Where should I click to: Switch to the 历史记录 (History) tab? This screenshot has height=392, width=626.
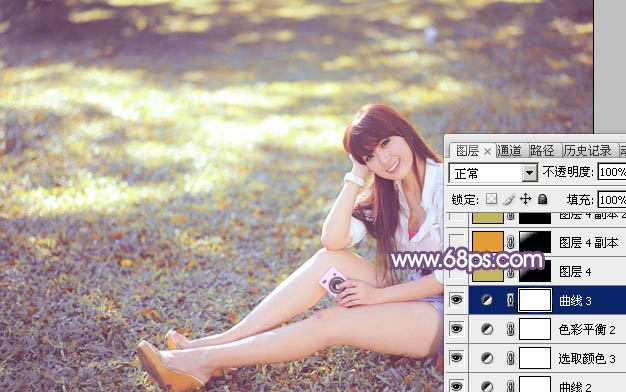[587, 151]
